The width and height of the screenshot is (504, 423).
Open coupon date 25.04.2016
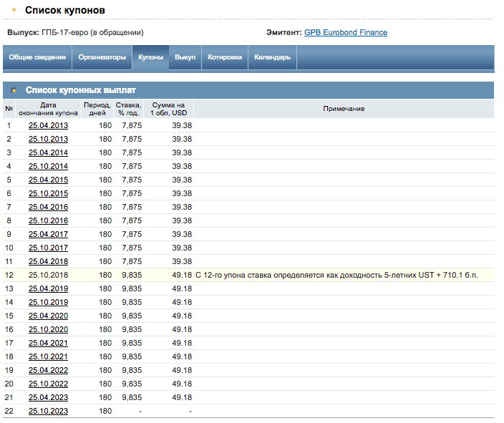[48, 208]
